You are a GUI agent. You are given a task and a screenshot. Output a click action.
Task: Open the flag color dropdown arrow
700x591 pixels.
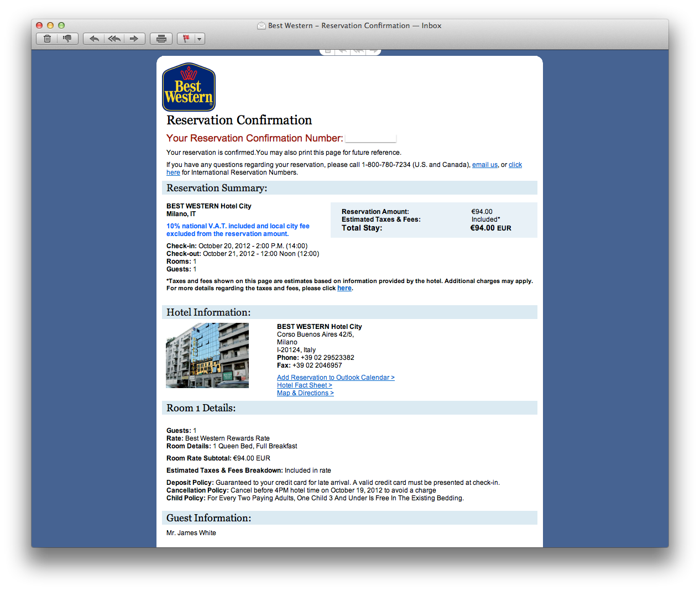(200, 39)
